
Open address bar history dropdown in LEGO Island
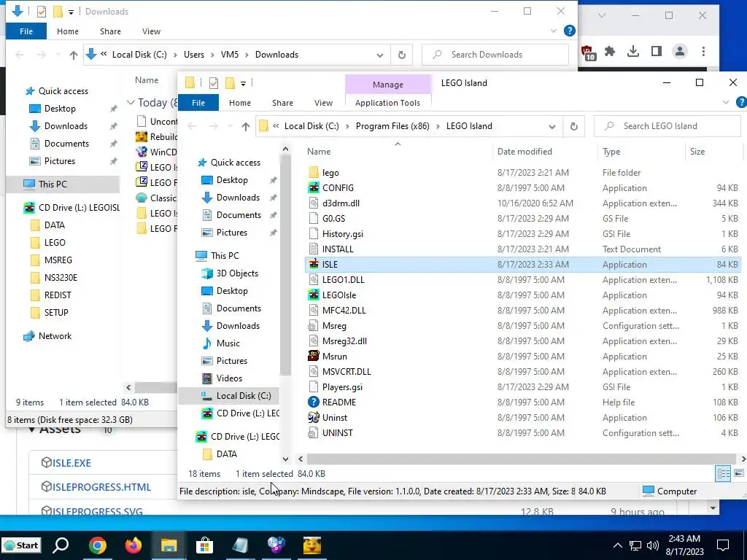pyautogui.click(x=551, y=127)
